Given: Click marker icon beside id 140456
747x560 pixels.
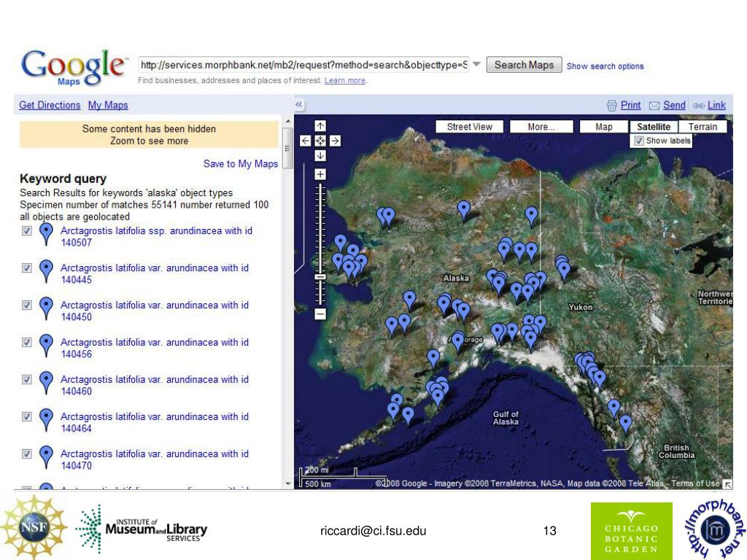Looking at the screenshot, I should coord(46,345).
